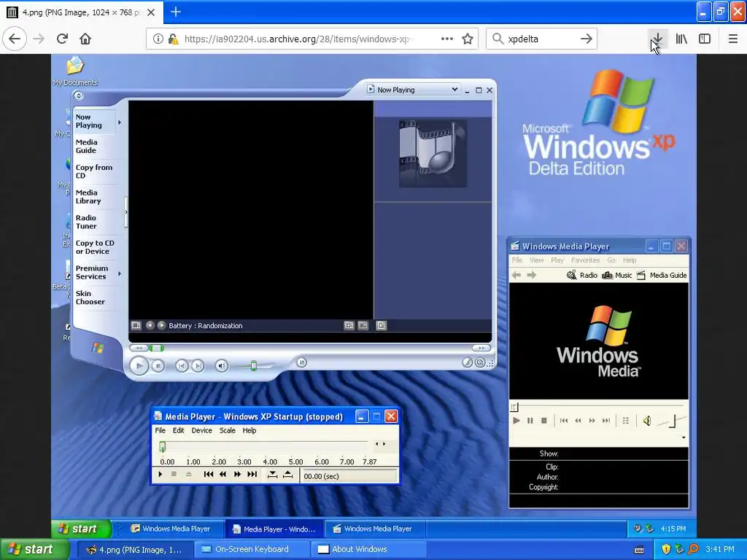Image resolution: width=747 pixels, height=560 pixels.
Task: Click the round Stop button in skinned player
Action: click(x=158, y=366)
